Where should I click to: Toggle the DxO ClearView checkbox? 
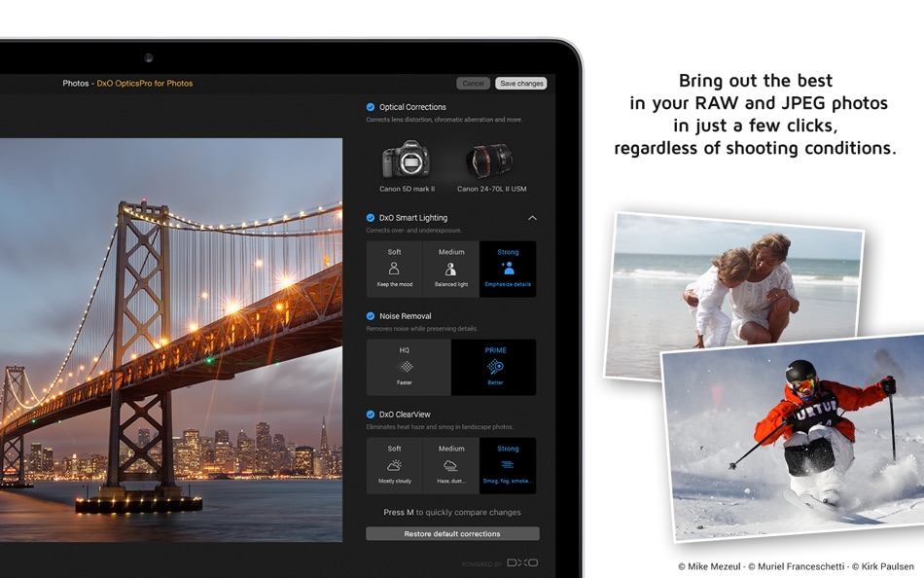pyautogui.click(x=370, y=414)
